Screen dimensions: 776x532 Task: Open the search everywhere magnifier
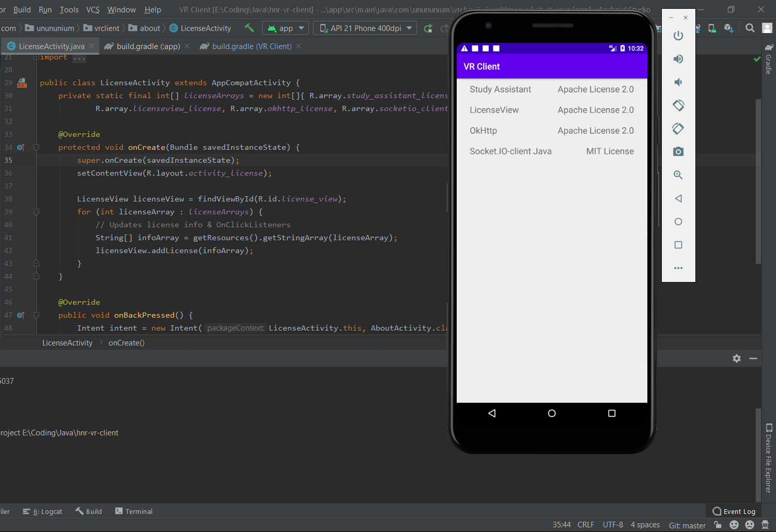click(750, 28)
